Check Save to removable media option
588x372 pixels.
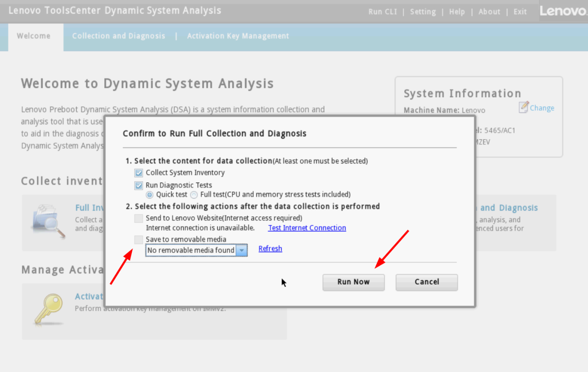[x=139, y=240]
